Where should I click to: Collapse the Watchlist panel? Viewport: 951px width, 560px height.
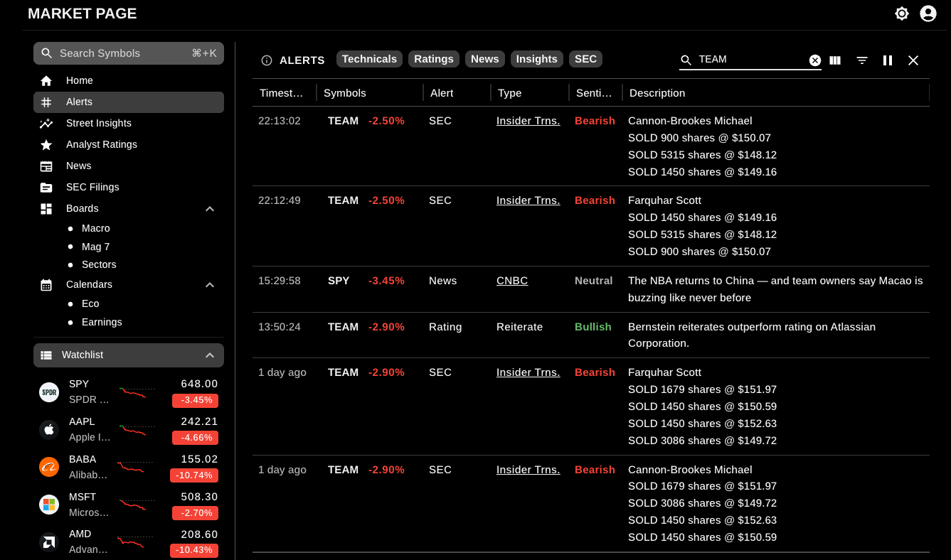coord(210,355)
